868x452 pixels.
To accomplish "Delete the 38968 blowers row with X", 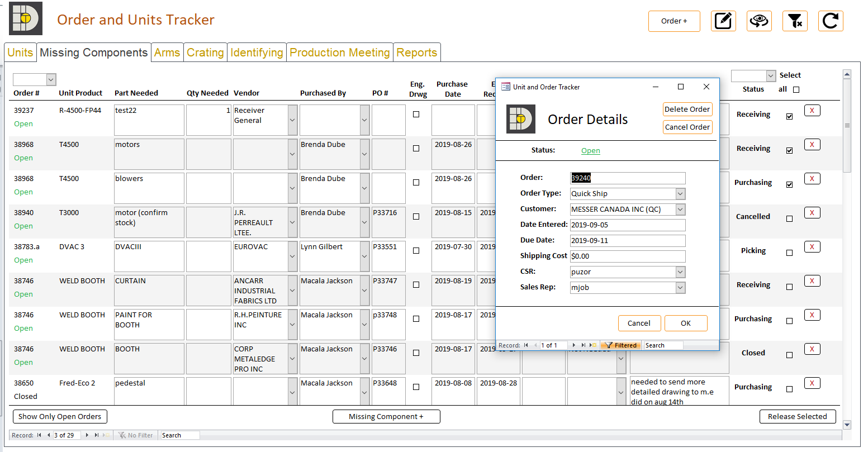I will coord(812,179).
